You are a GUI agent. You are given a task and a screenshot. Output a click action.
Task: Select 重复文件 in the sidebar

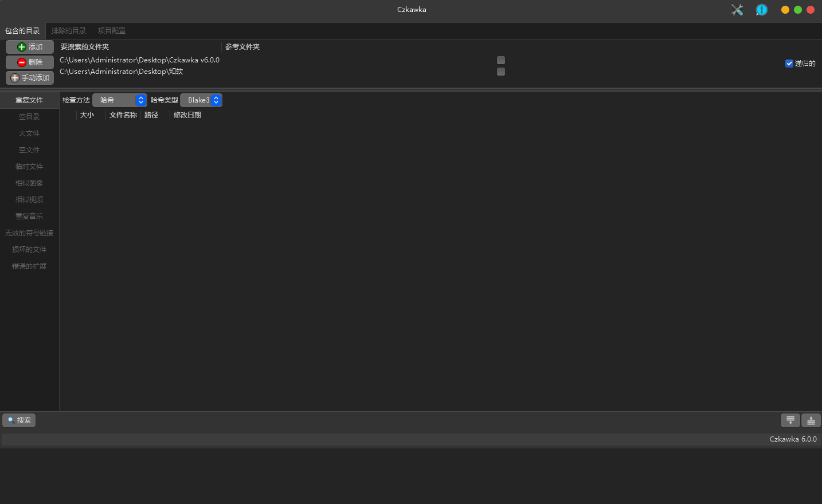coord(29,100)
